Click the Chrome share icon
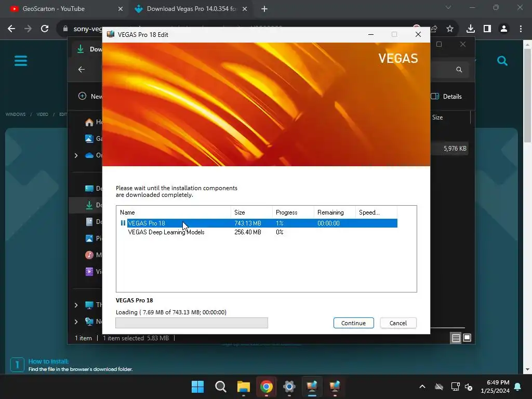Image resolution: width=532 pixels, height=399 pixels. point(434,29)
